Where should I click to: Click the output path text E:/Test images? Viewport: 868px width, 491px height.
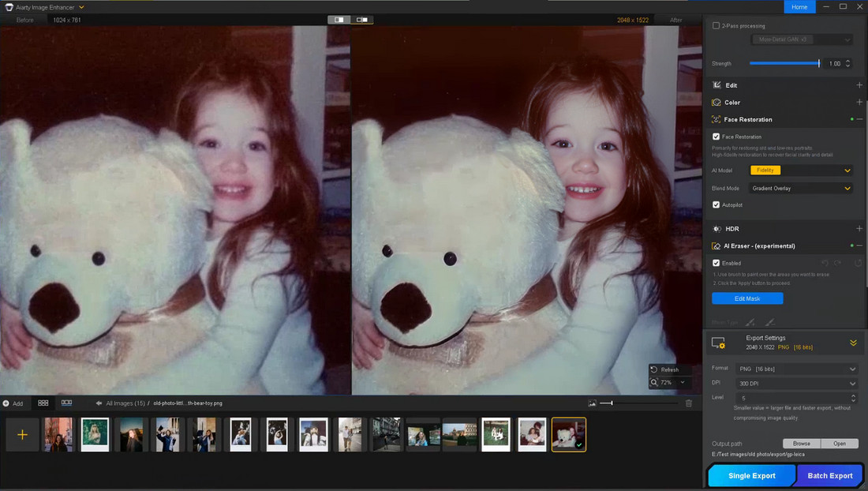(x=758, y=455)
